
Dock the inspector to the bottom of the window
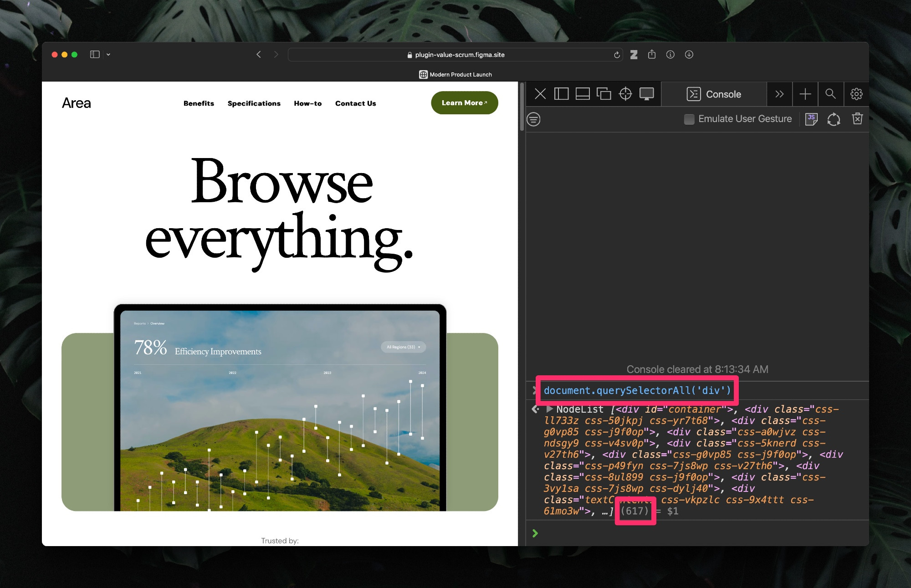click(x=583, y=94)
